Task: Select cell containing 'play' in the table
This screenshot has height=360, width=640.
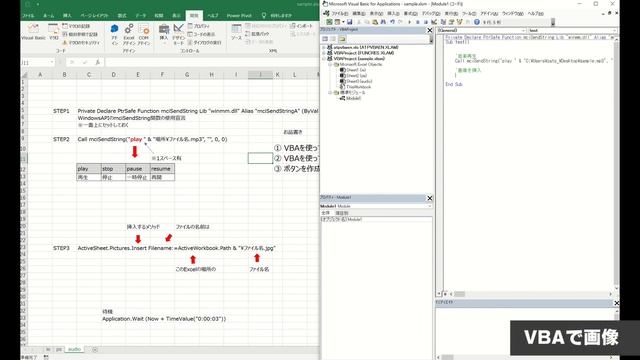Action: 89,169
